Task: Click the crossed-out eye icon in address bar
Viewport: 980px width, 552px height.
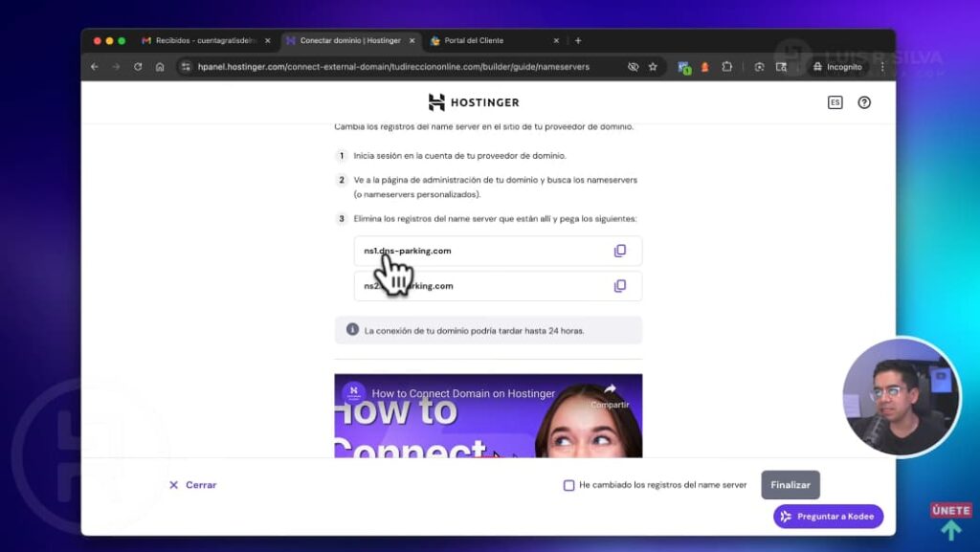Action: coord(633,67)
